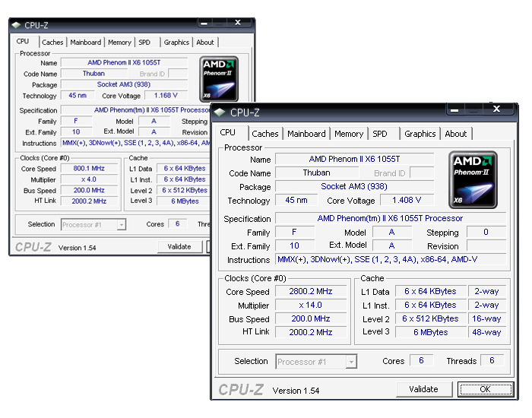
Task: Click Validate button in the back window
Action: click(x=179, y=247)
